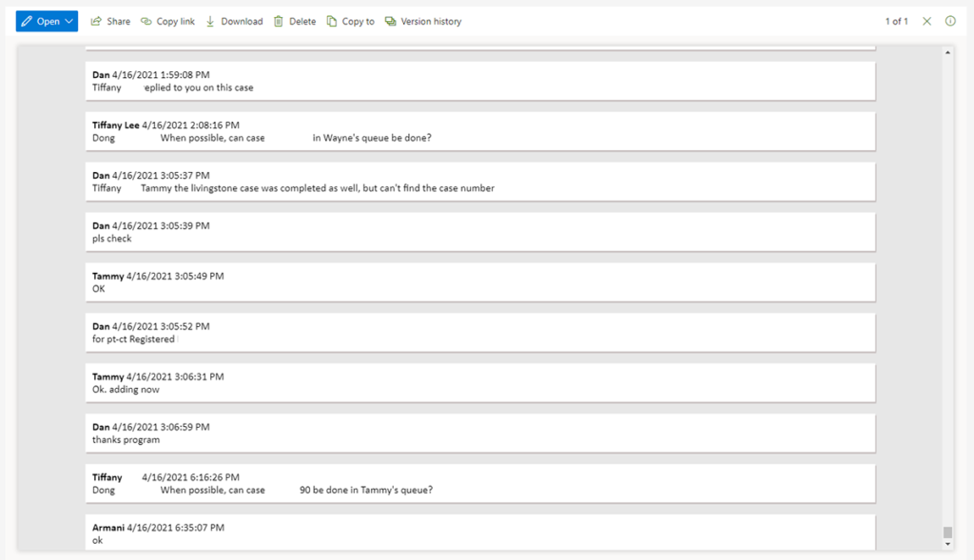Click the Version history icon

tap(392, 21)
